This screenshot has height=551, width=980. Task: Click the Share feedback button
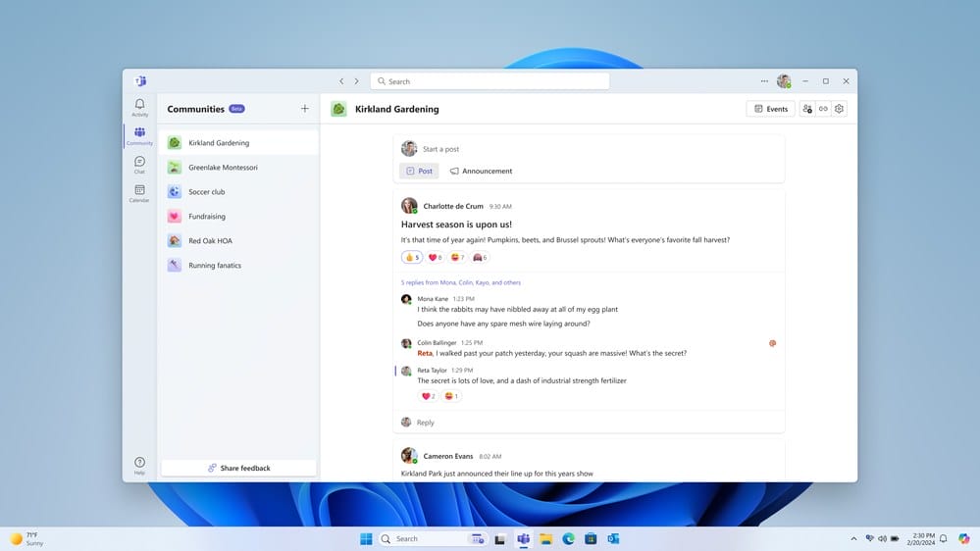[238, 468]
